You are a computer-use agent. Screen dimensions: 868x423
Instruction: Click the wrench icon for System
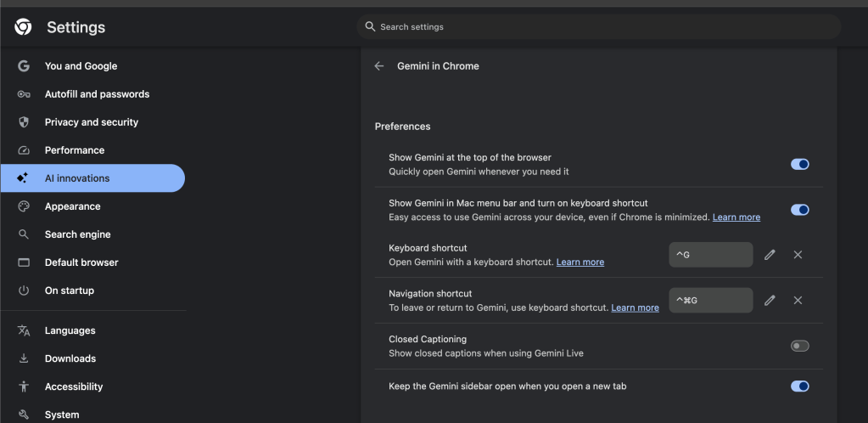[x=23, y=415]
